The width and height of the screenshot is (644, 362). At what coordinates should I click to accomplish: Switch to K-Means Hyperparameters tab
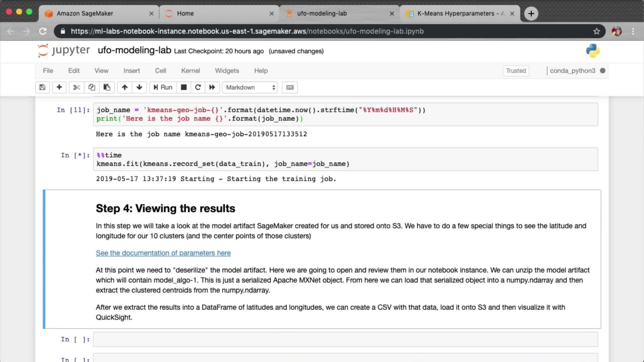(456, 13)
